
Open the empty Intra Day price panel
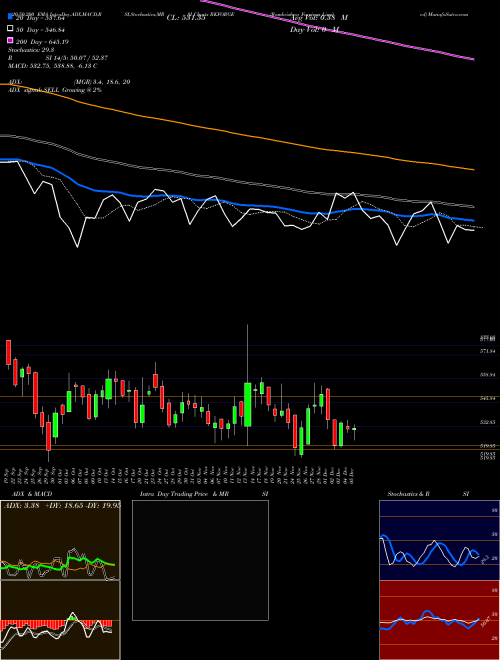pos(200,560)
